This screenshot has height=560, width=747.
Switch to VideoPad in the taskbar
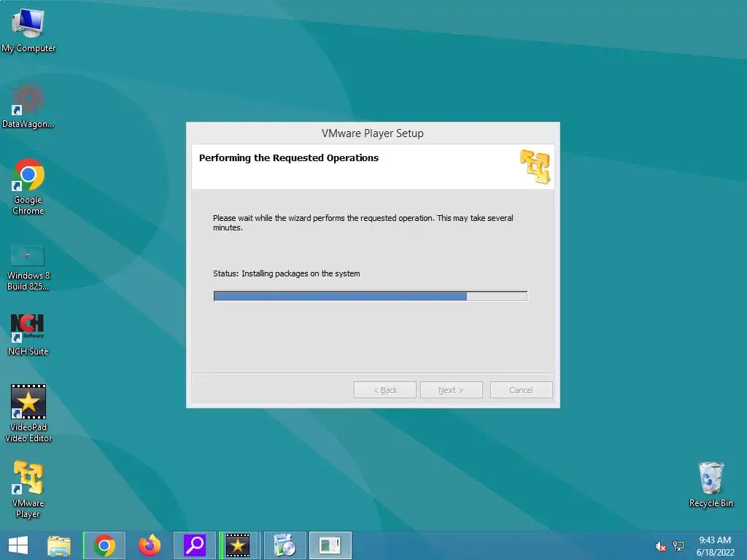tap(238, 545)
